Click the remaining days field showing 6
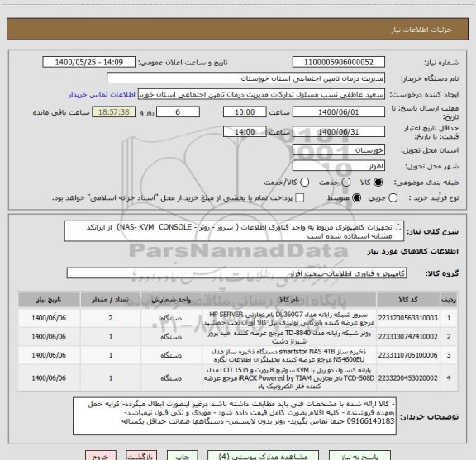The image size is (476, 460). pos(178,112)
